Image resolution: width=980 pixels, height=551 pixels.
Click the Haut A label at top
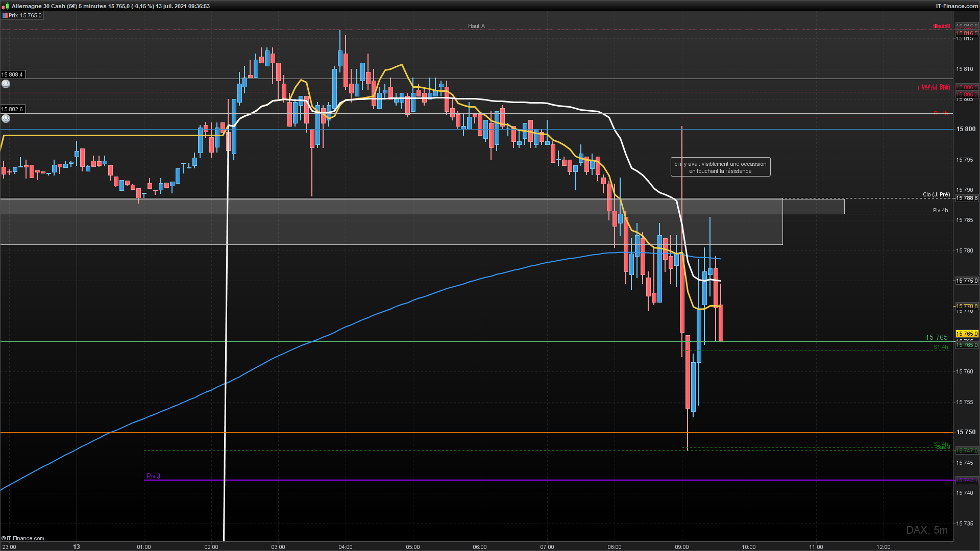pyautogui.click(x=476, y=26)
